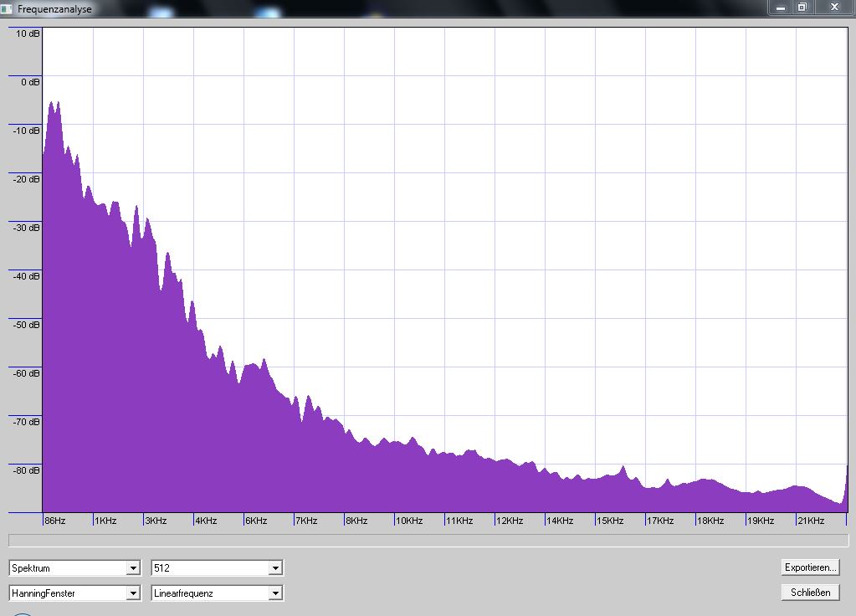
Task: Click the 21KHz axis label
Action: click(x=812, y=521)
